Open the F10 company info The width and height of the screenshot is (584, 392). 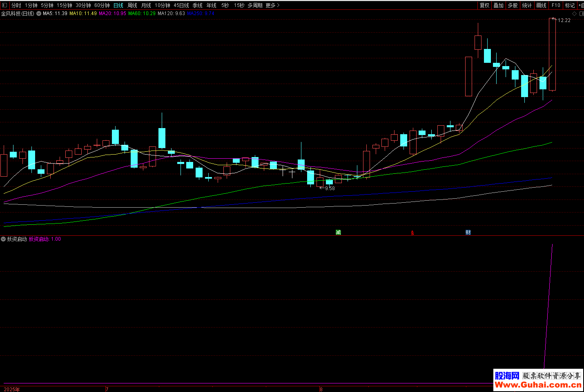556,5
